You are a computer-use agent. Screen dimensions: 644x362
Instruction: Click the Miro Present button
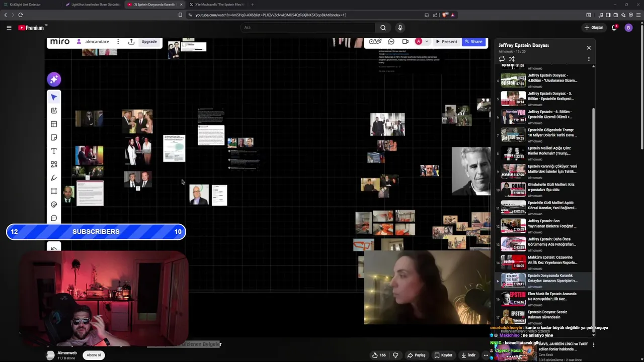point(447,42)
